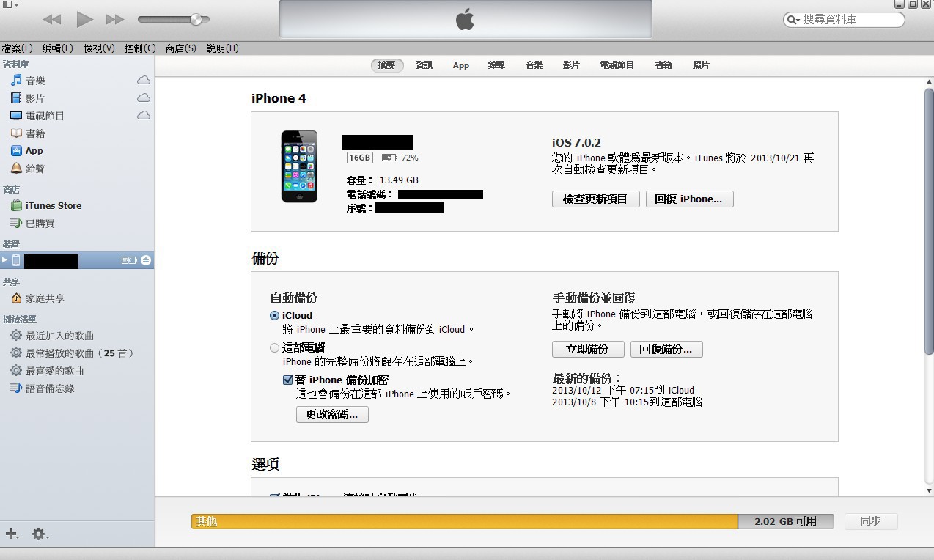Viewport: 934px width, 560px height.
Task: Select iCloud automatic backup option
Action: [274, 316]
